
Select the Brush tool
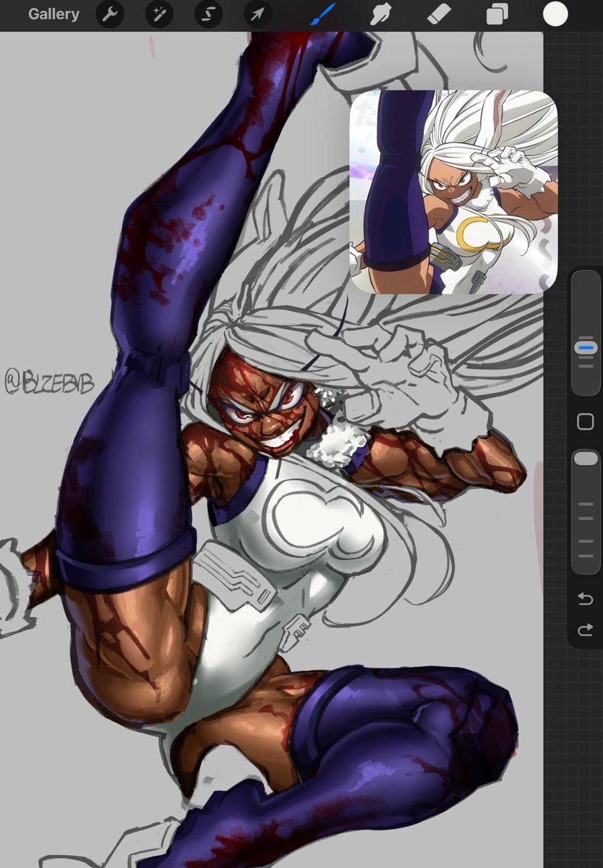tap(322, 13)
